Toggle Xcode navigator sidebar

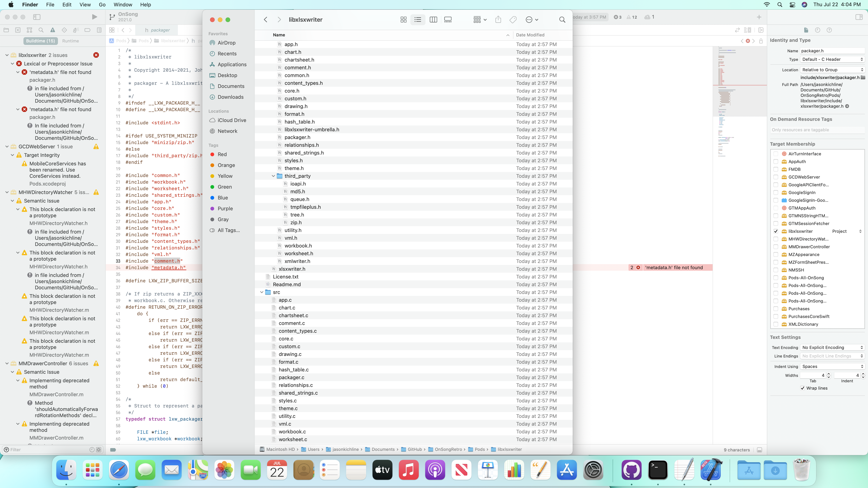pyautogui.click(x=37, y=17)
